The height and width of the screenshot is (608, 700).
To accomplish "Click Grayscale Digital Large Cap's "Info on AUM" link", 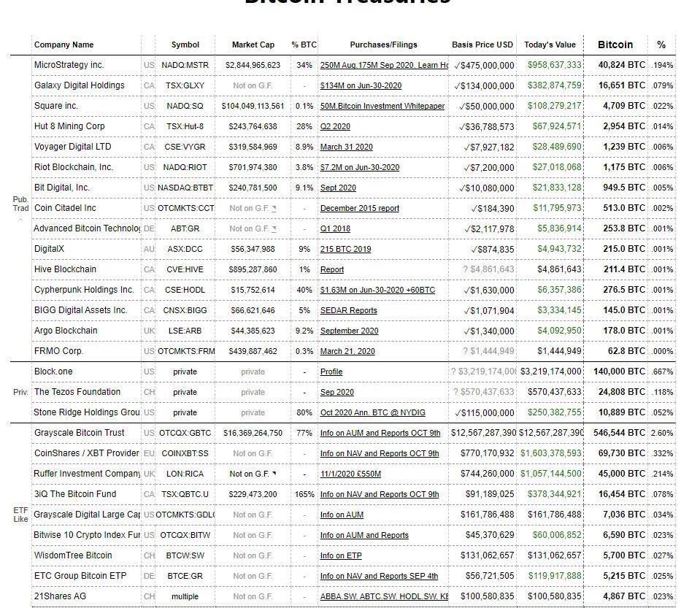I will point(342,515).
